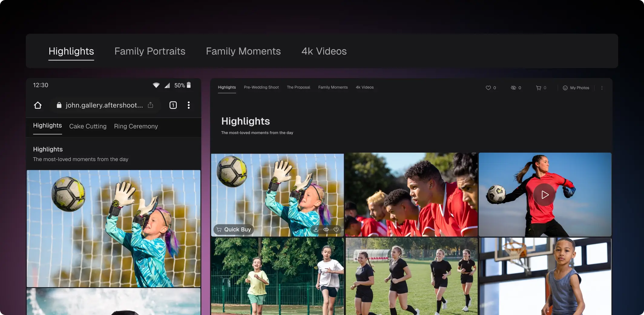Switch to Cake Cutting tab on mobile
This screenshot has width=644, height=315.
coord(88,126)
